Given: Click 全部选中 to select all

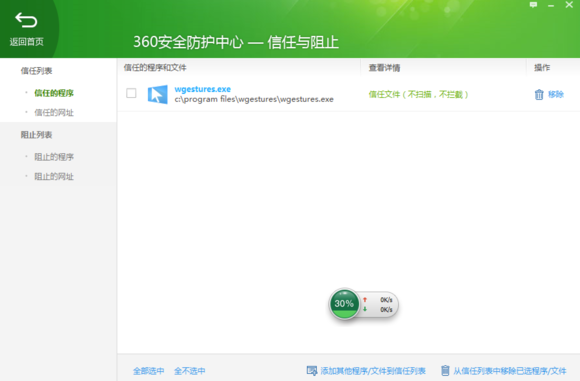Looking at the screenshot, I should click(149, 371).
